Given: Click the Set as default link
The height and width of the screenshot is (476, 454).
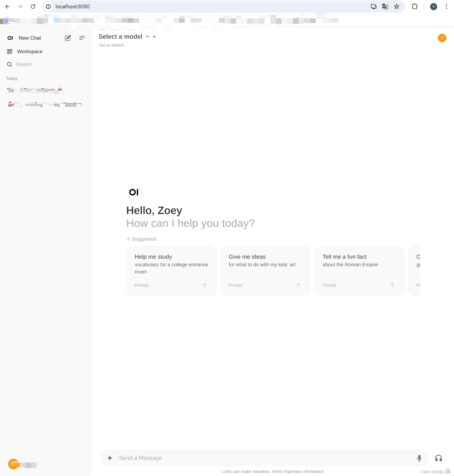Looking at the screenshot, I should [x=111, y=45].
